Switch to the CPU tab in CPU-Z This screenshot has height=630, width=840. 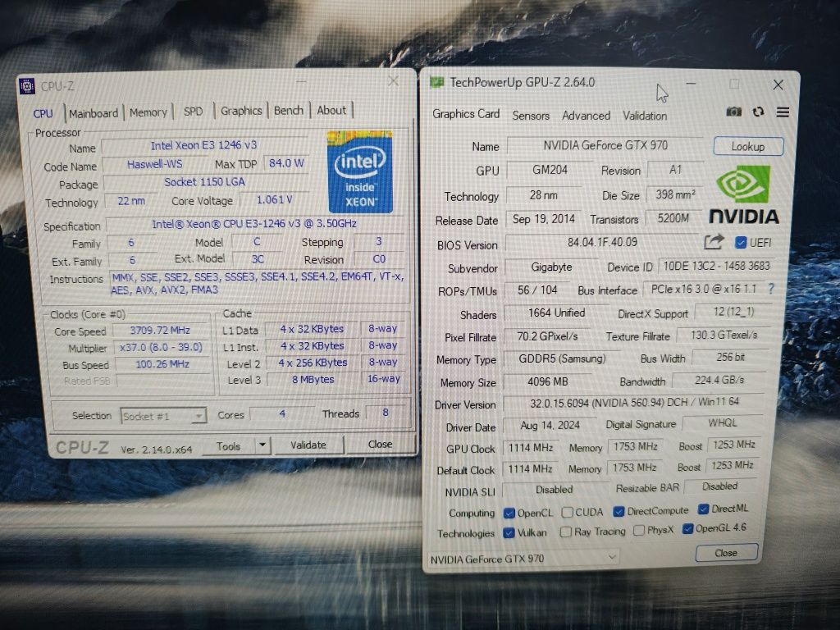[43, 113]
